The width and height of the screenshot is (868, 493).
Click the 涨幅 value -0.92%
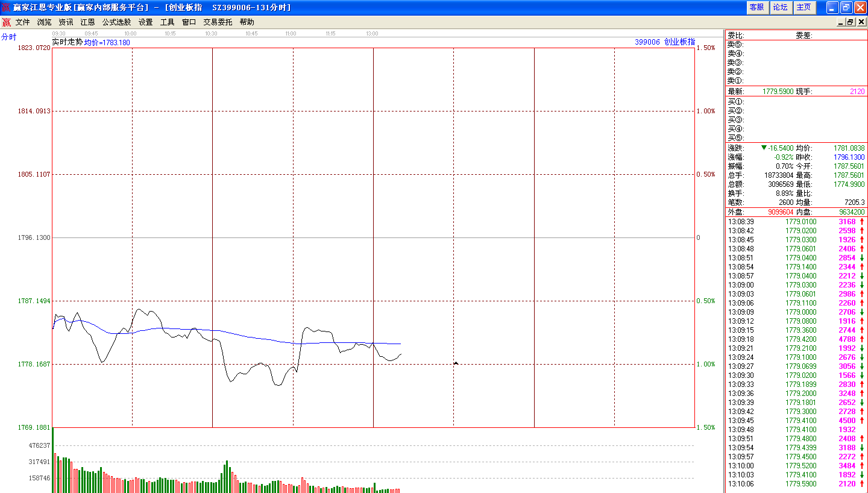(x=784, y=157)
